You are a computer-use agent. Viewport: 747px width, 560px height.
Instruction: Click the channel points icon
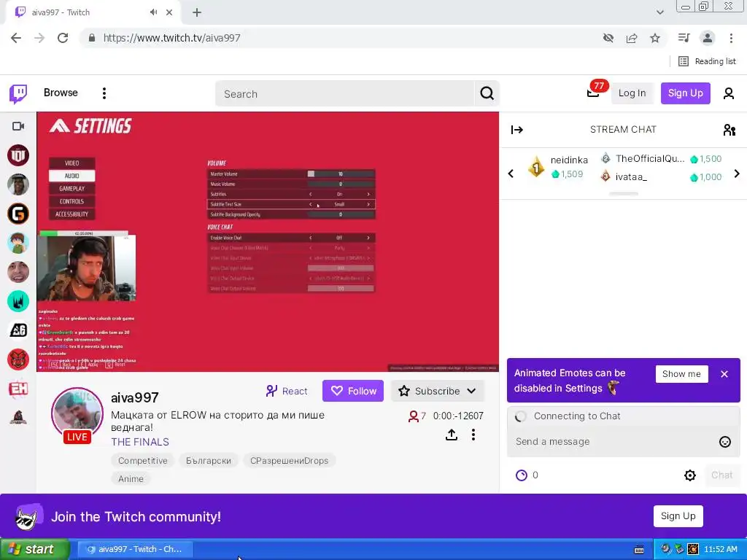(x=522, y=475)
